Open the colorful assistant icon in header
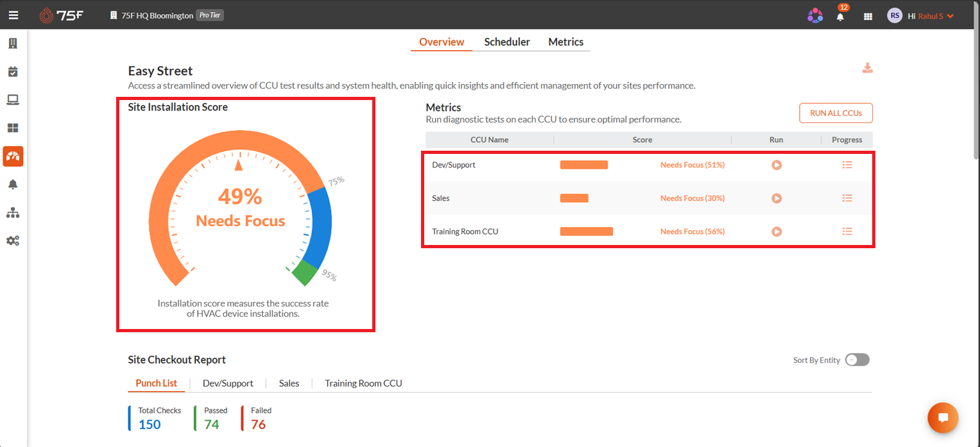This screenshot has width=980, height=447. click(815, 16)
